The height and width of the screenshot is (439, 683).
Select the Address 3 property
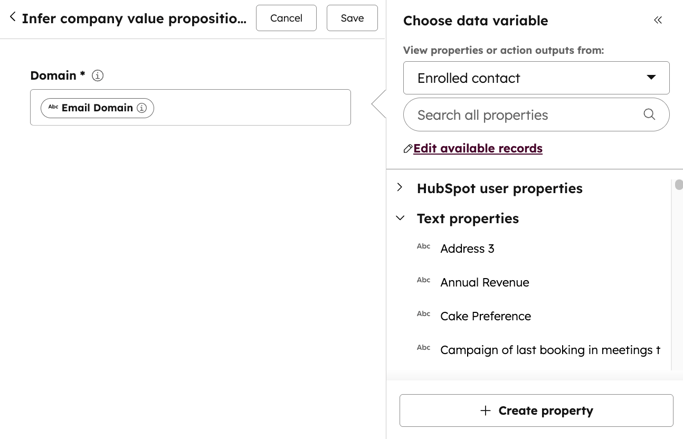pos(467,249)
